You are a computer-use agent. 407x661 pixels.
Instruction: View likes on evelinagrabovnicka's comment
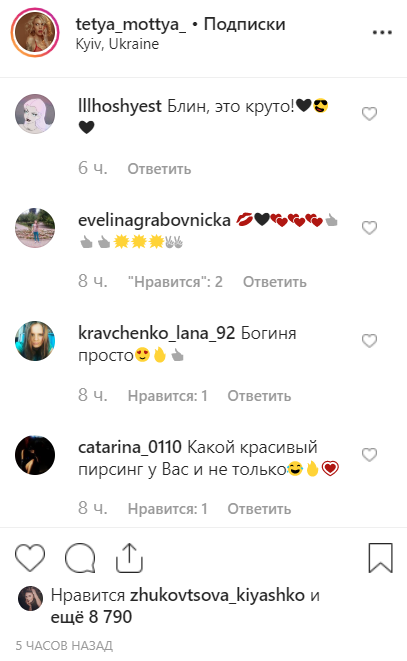pyautogui.click(x=175, y=282)
